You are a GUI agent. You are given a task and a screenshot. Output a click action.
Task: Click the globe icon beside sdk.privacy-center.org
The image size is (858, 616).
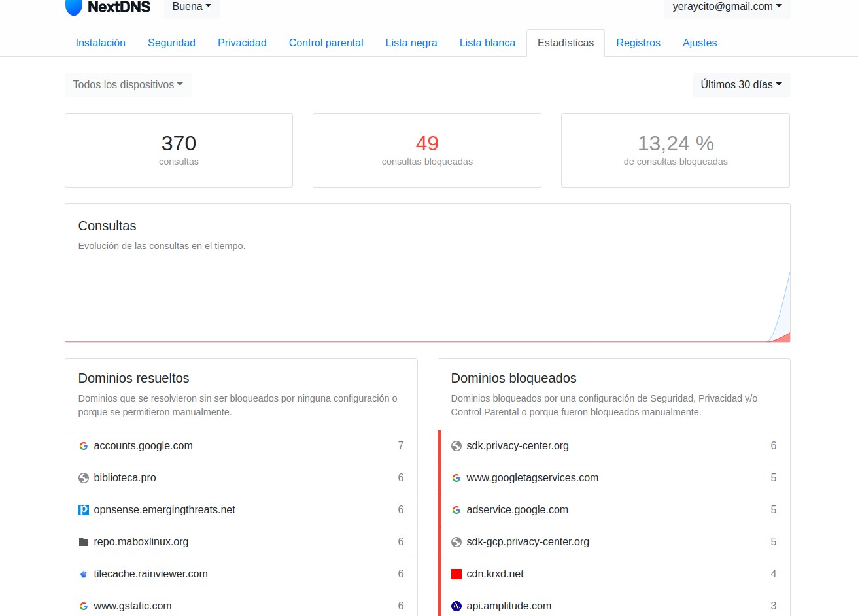456,446
